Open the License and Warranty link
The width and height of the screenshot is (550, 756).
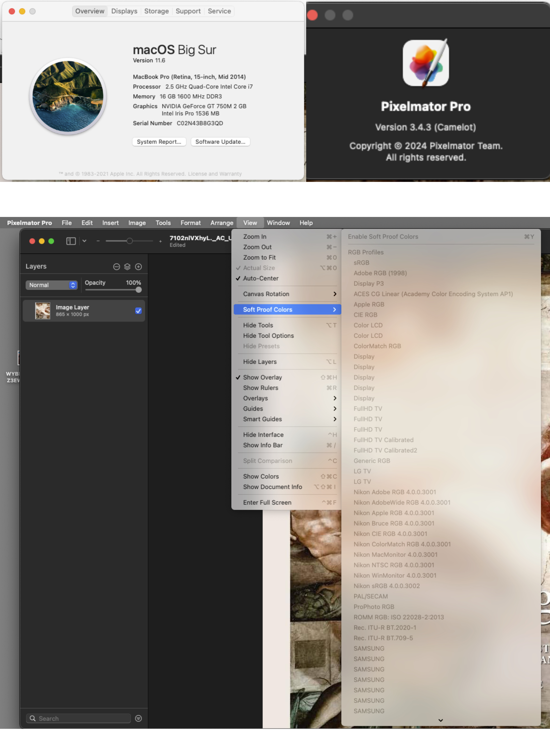(215, 174)
